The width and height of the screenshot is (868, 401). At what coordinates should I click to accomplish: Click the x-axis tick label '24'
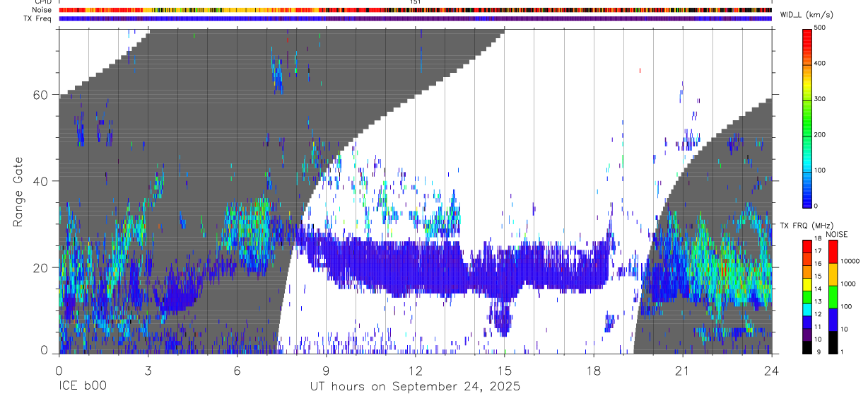tap(771, 370)
